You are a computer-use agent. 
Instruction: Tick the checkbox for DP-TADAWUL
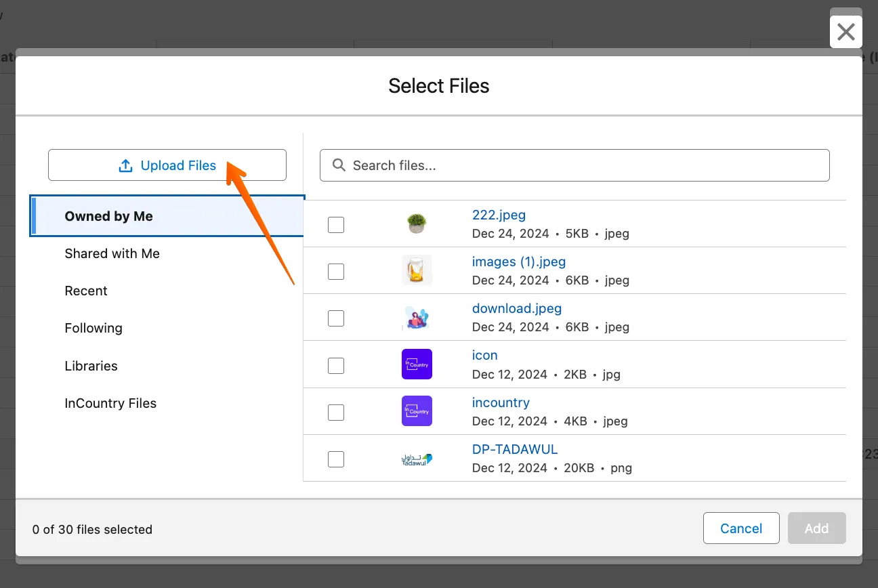(336, 459)
